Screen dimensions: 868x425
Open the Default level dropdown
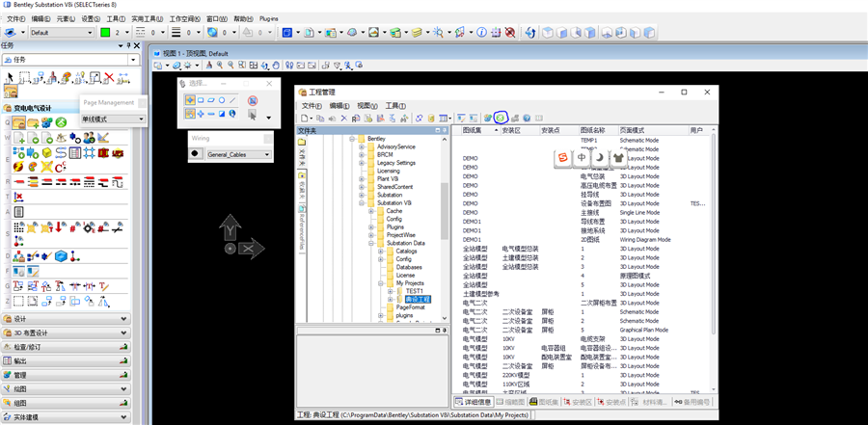(x=62, y=33)
